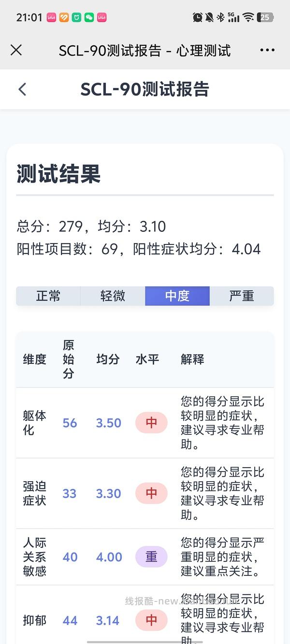Tap the muted notifications bell icon
The image size is (290, 644).
click(x=208, y=16)
